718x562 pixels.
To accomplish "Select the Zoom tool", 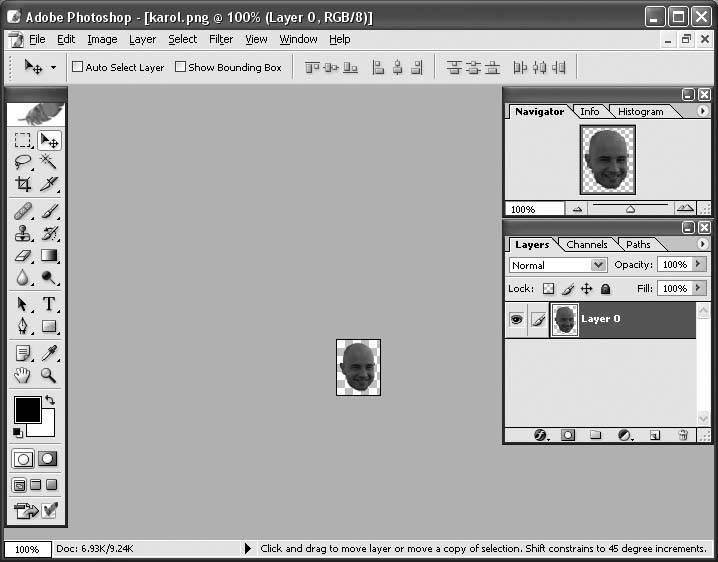I will pyautogui.click(x=49, y=375).
